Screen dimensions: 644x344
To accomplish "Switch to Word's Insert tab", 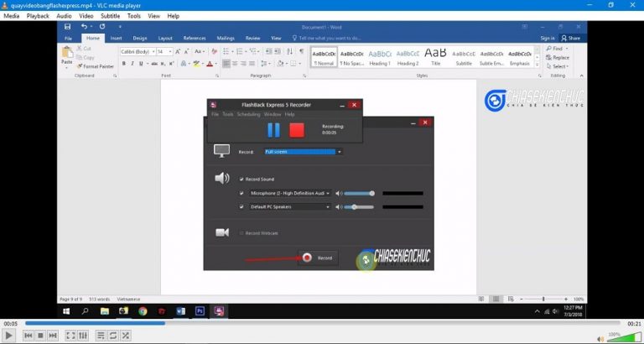I will 117,39.
